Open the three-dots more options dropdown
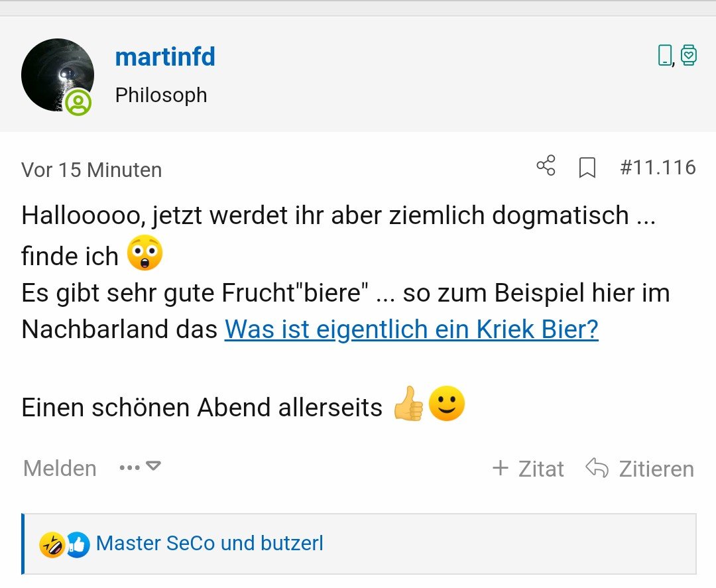This screenshot has height=588, width=716. (140, 467)
